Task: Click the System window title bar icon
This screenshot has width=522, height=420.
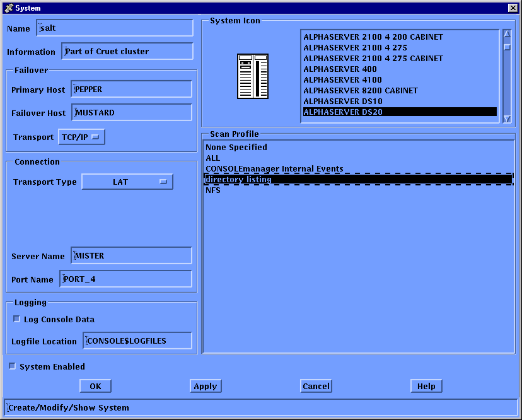Action: pos(9,8)
